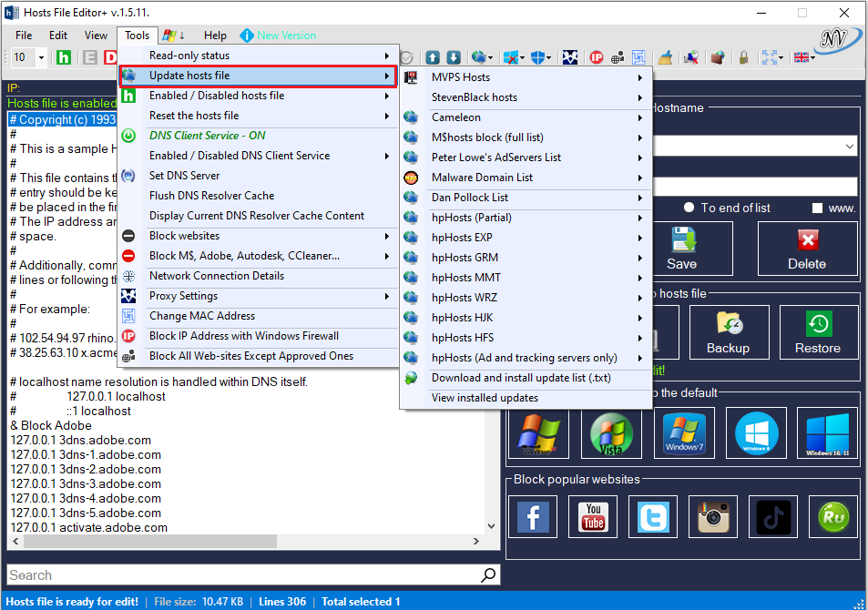
Task: Click the blue down-arrow toolbar icon
Action: click(454, 57)
